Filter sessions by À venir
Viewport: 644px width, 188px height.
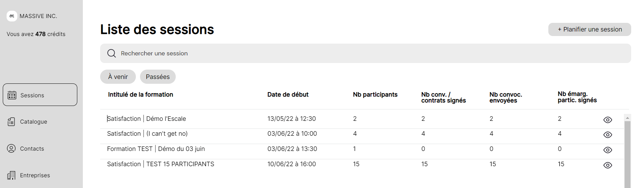[118, 77]
